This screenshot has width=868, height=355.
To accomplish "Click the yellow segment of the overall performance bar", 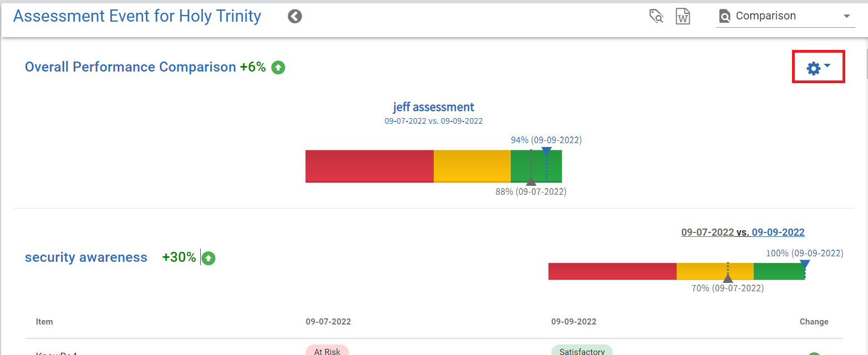I will click(471, 166).
